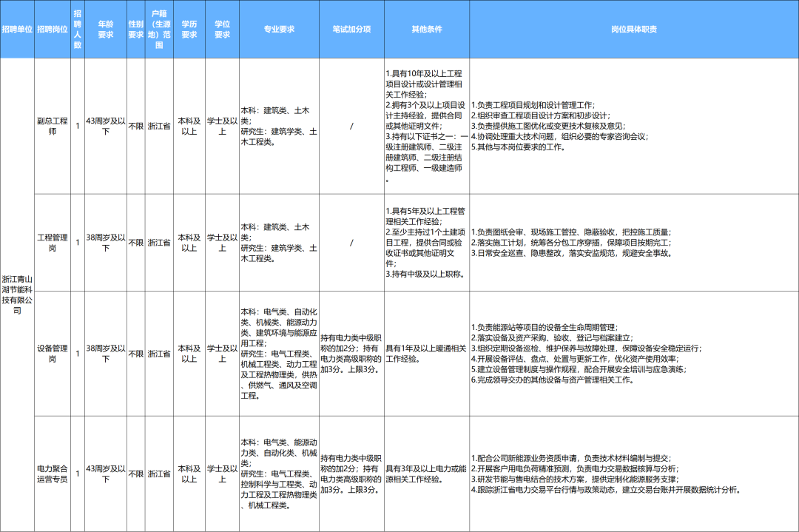Viewport: 799px width, 532px height.
Task: Click the major requirement cell for 工程管理岗
Action: pyautogui.click(x=279, y=243)
